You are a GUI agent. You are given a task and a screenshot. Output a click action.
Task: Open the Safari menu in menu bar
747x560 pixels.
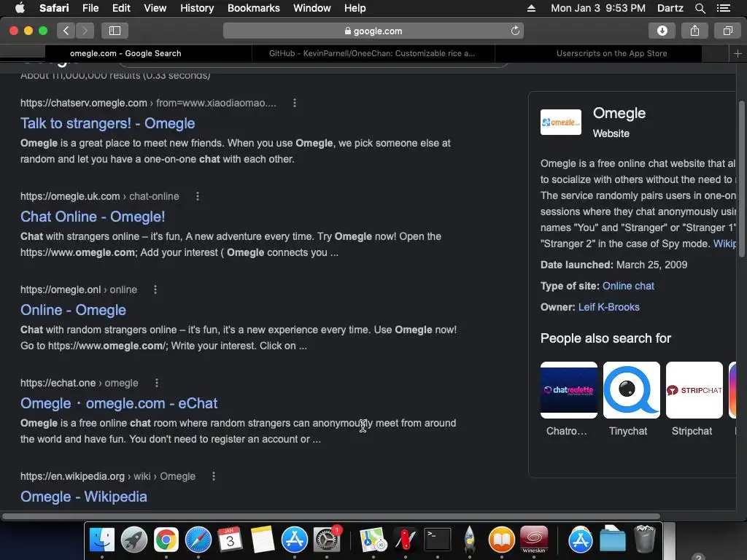coord(54,8)
